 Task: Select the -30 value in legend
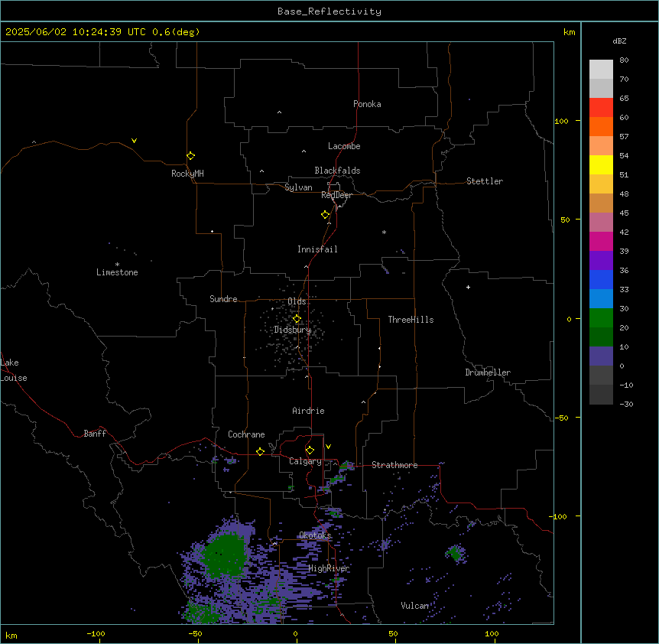[626, 404]
